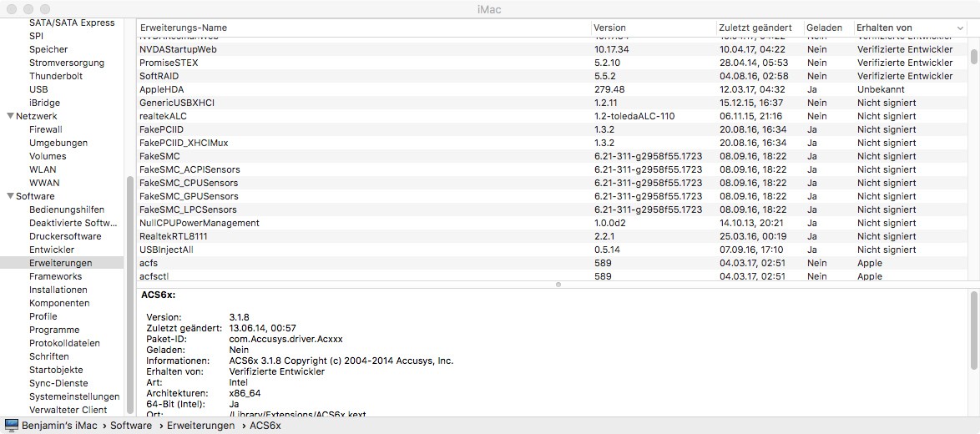Click the detail pane vertical scrollbar
This screenshot has width=980, height=434.
click(974, 330)
